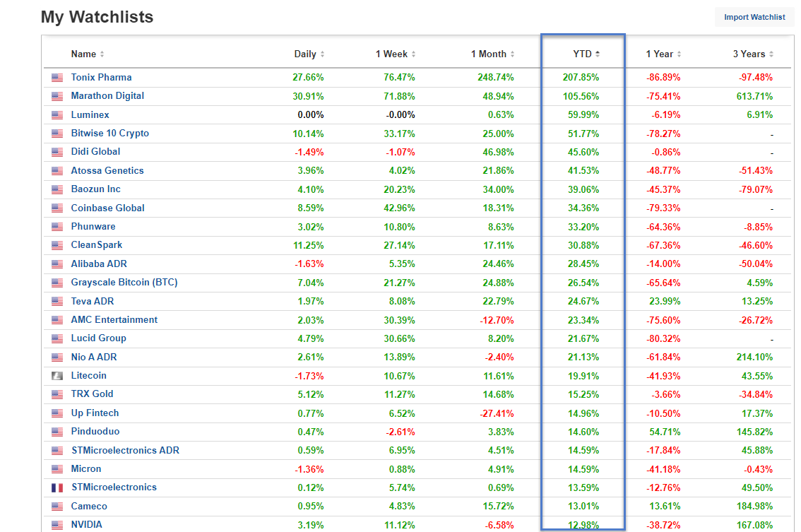Click the flag icon next to Bitwise 10 Crypto

pos(57,134)
